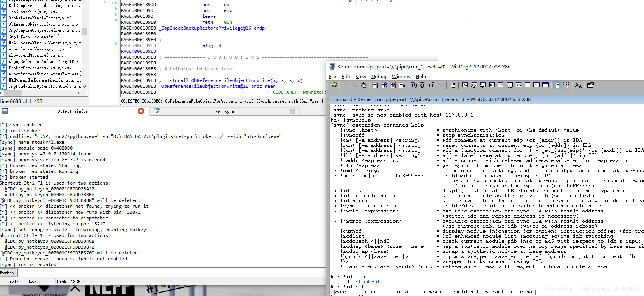Select CmpOKToFollowLink in the functions list

tap(34, 37)
